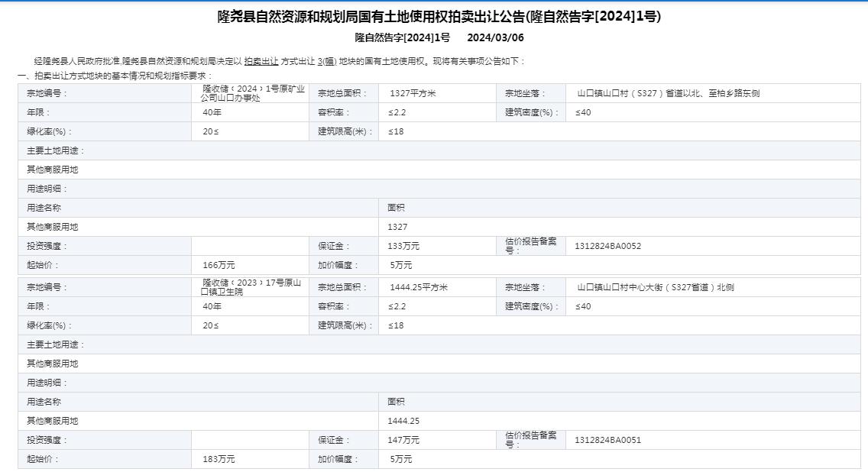Click the 山口镇山口村中心大街 location cell
Image resolution: width=868 pixels, height=472 pixels.
pos(656,287)
